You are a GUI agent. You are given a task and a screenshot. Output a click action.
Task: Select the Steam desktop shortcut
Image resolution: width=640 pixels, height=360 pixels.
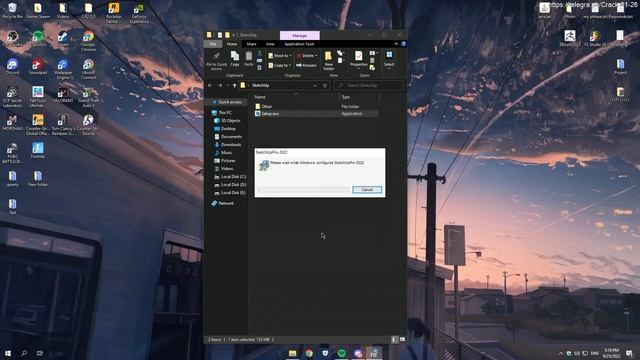pos(63,39)
